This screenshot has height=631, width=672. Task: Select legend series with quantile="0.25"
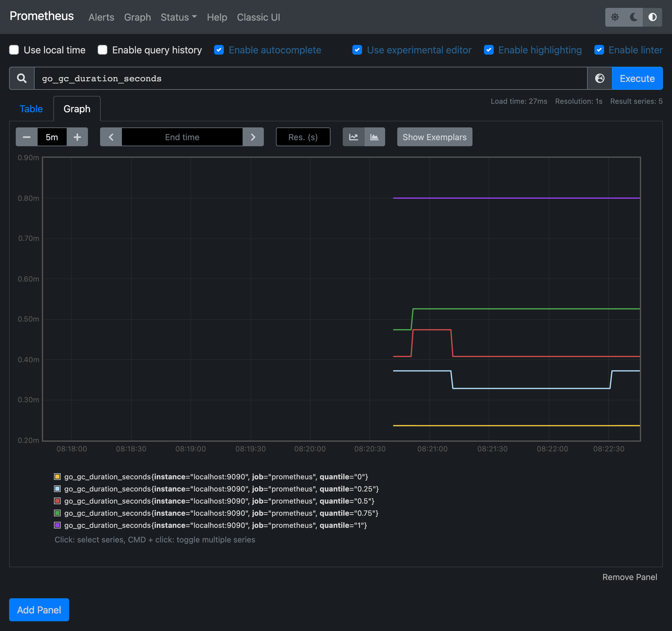pyautogui.click(x=222, y=489)
